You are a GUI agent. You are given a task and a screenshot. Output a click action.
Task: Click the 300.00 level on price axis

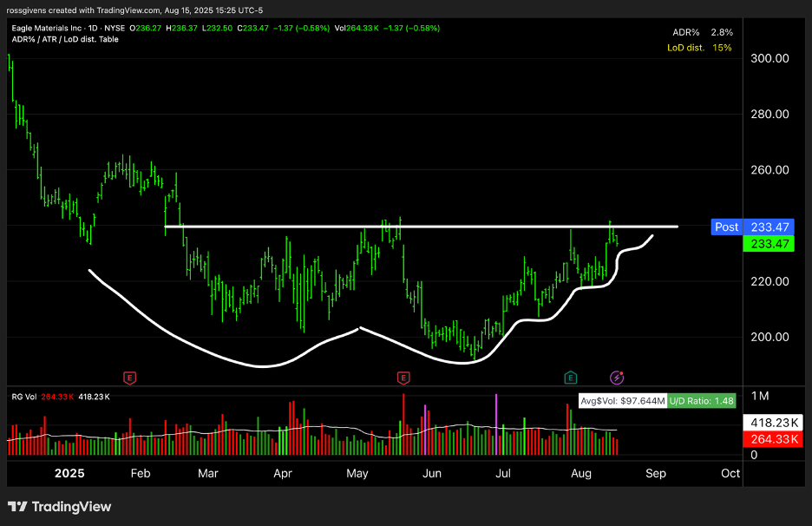pyautogui.click(x=769, y=59)
